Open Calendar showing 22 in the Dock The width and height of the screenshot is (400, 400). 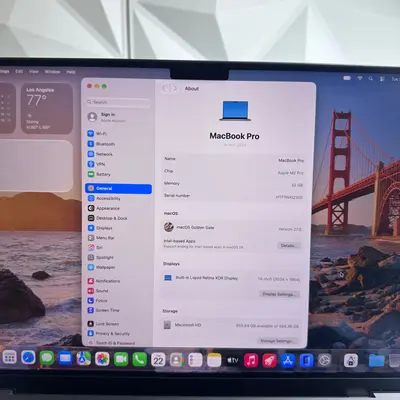tap(158, 360)
